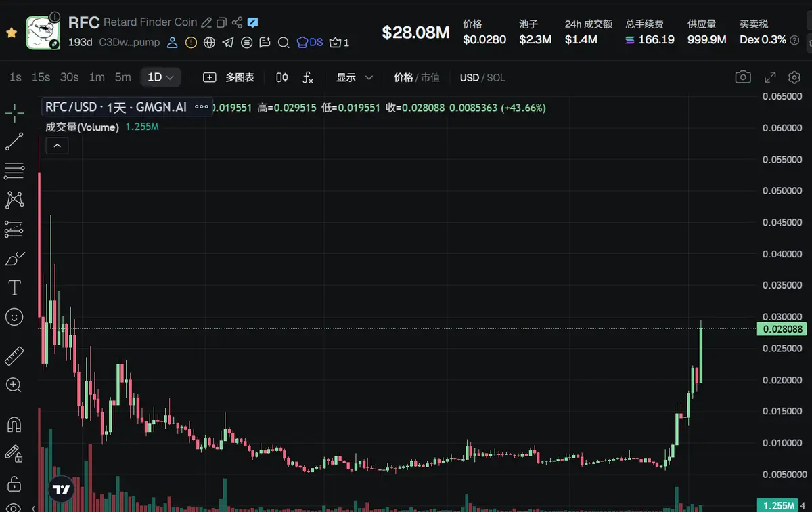Screen dimensions: 812x512
Task: Open the smiley emoji icons tool
Action: click(14, 316)
